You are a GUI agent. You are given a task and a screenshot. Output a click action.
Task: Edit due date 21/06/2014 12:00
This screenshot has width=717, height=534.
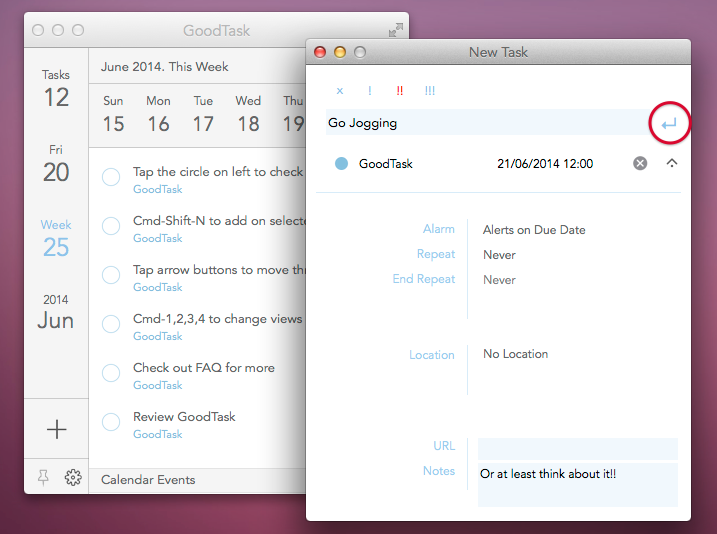(x=545, y=163)
